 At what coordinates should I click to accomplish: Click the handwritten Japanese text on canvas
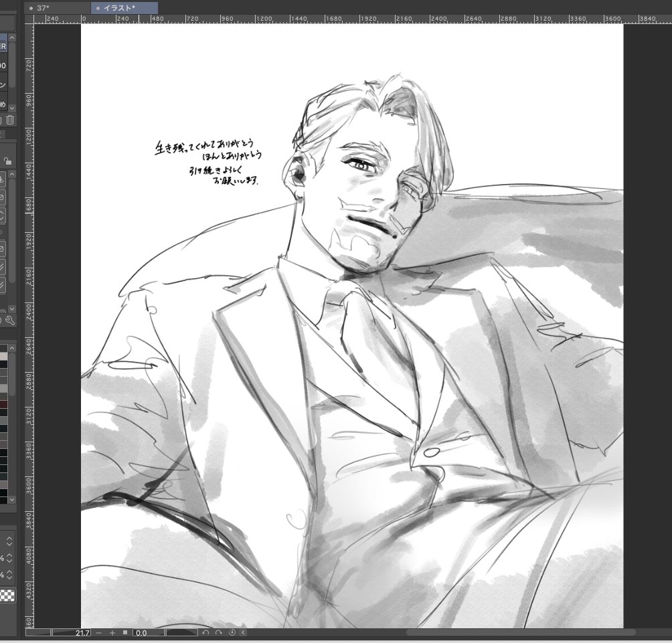pos(208,163)
